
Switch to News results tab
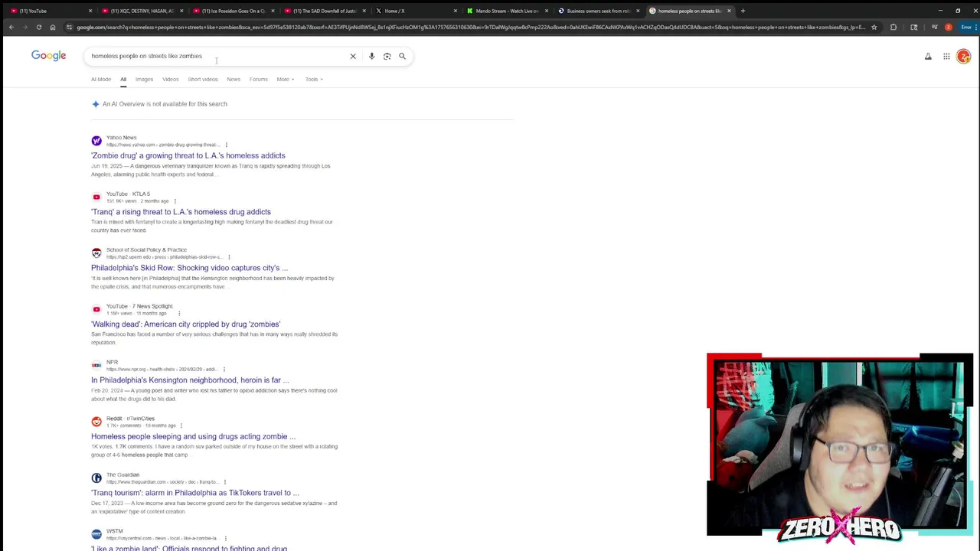(x=234, y=79)
